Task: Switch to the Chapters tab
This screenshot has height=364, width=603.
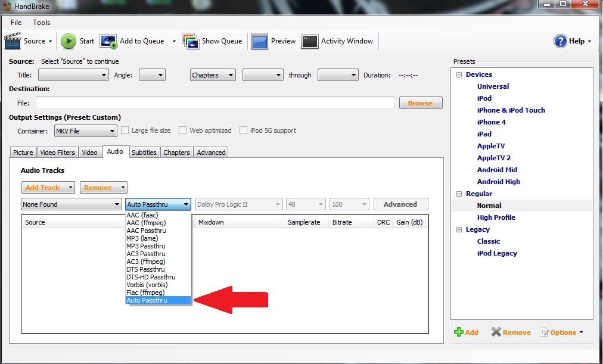Action: tap(176, 152)
